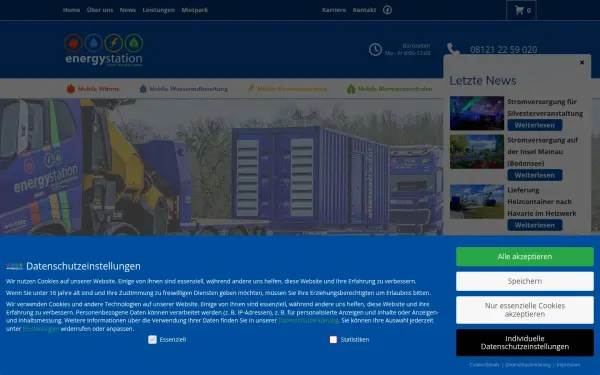Screen dimensions: 600x375
Task: Click the Datenschutzeinstellungen heading
Action: 83,266
